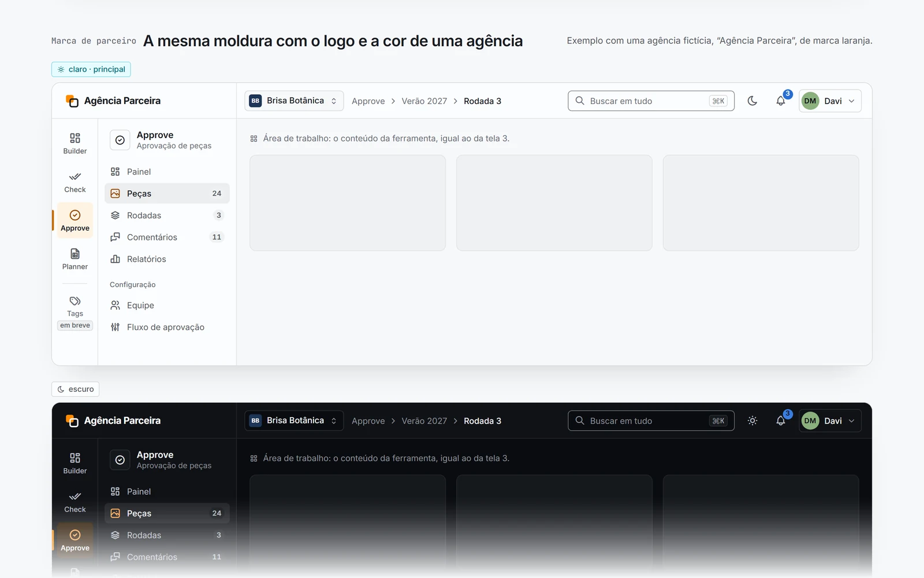924x578 pixels.
Task: Click the Agência Parceira logo in the light frame
Action: [x=113, y=101]
